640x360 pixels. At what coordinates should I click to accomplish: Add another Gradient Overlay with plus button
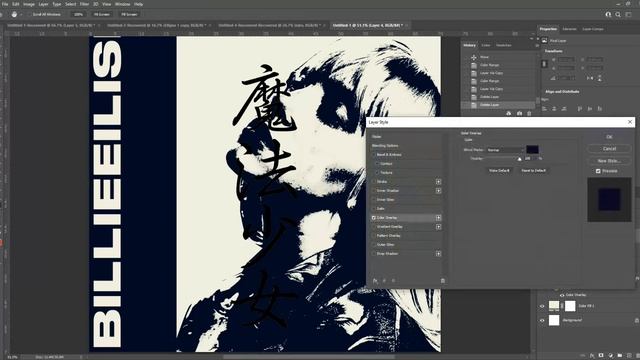point(438,227)
